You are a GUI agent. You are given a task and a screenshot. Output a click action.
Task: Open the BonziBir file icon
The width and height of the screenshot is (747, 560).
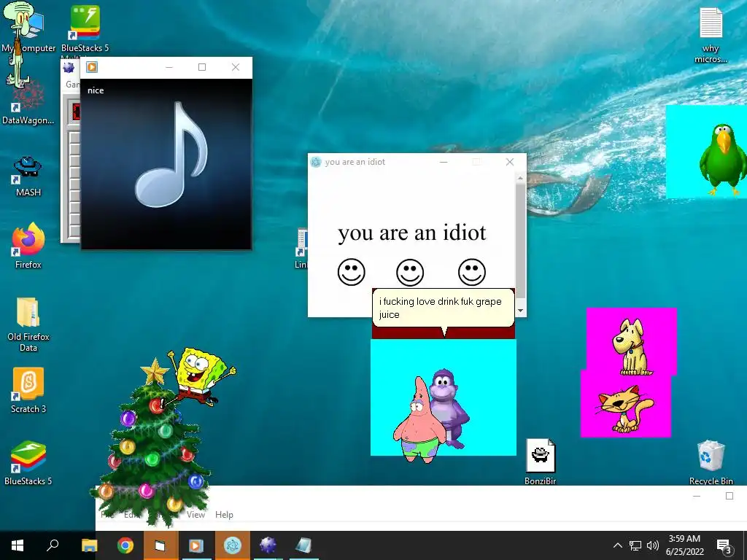click(x=541, y=462)
